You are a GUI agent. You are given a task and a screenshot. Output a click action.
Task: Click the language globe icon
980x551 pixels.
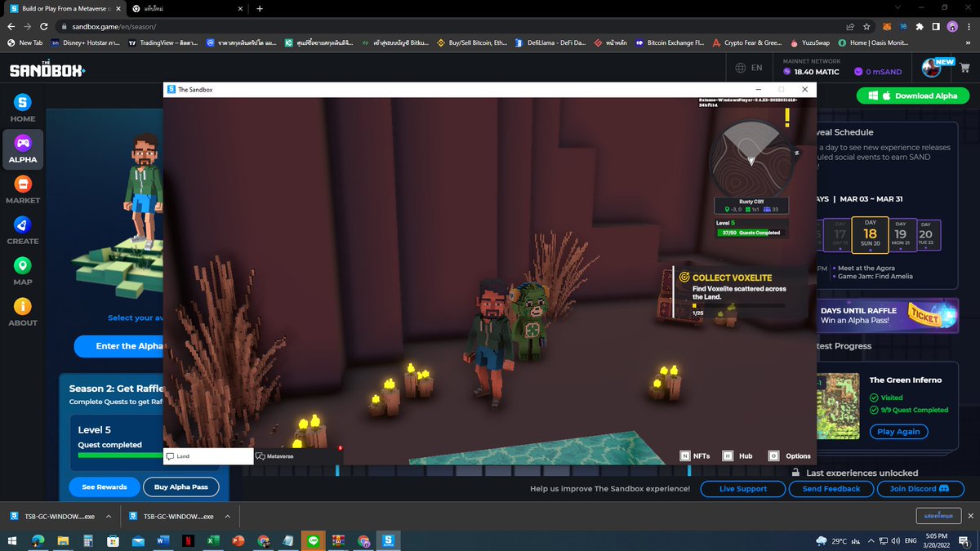[740, 69]
